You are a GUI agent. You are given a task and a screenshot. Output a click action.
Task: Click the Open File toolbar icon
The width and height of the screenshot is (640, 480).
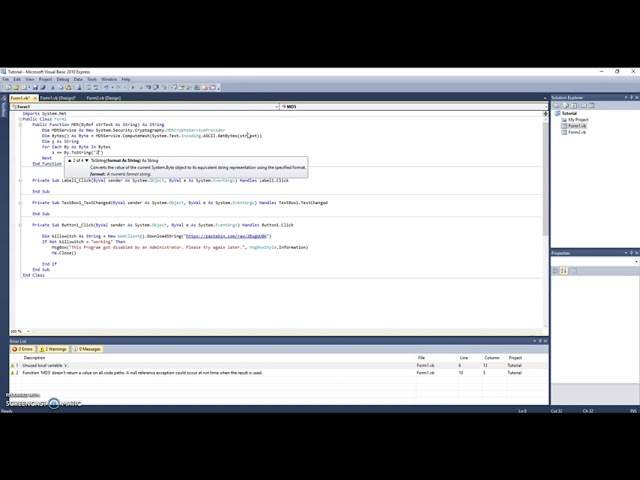click(16, 87)
